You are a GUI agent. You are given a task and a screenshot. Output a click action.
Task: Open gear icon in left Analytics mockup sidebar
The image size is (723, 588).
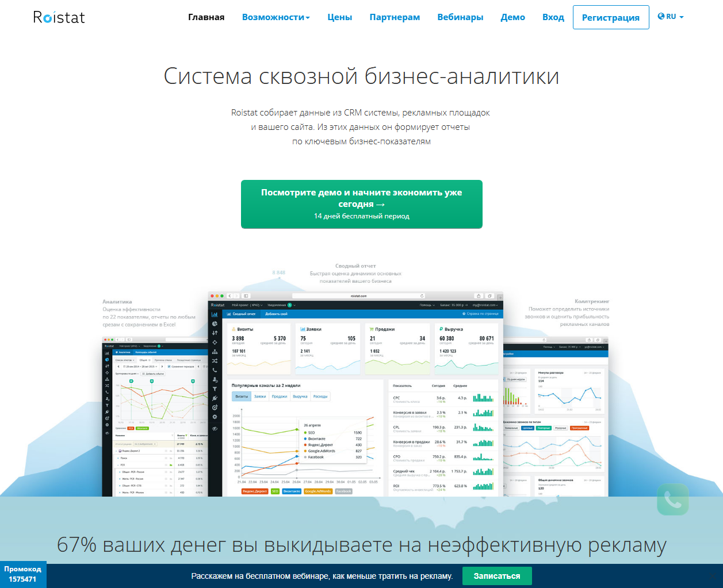pos(107,425)
